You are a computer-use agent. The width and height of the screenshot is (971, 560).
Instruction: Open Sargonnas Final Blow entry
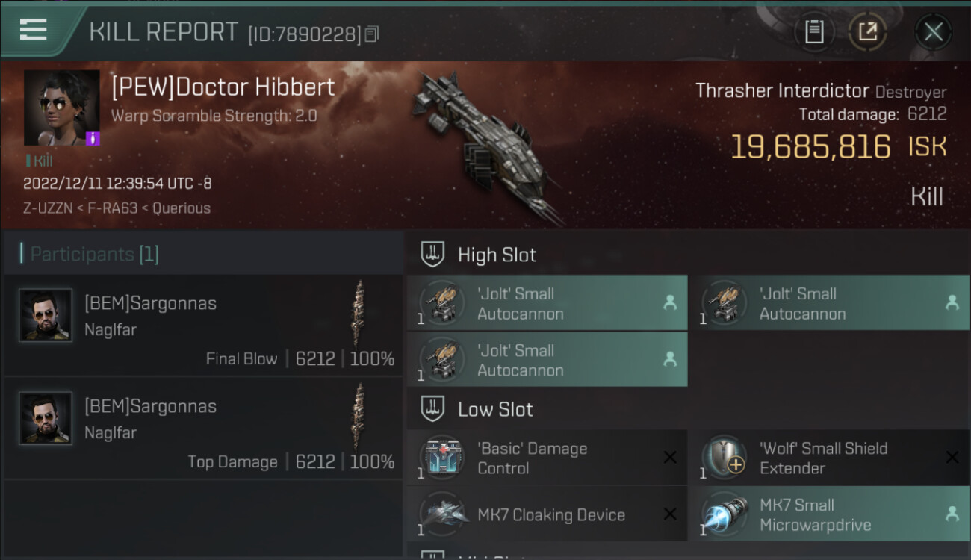point(203,326)
